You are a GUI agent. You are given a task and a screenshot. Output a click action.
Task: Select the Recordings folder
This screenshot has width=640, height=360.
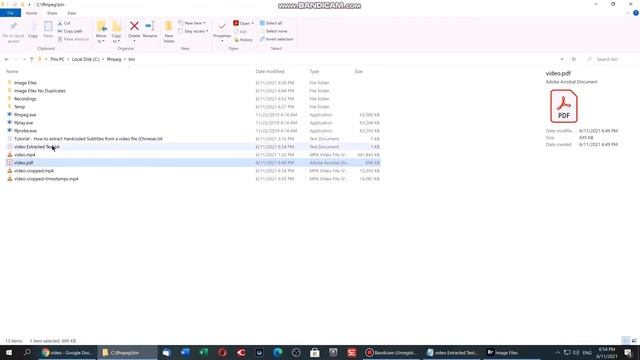click(x=25, y=99)
